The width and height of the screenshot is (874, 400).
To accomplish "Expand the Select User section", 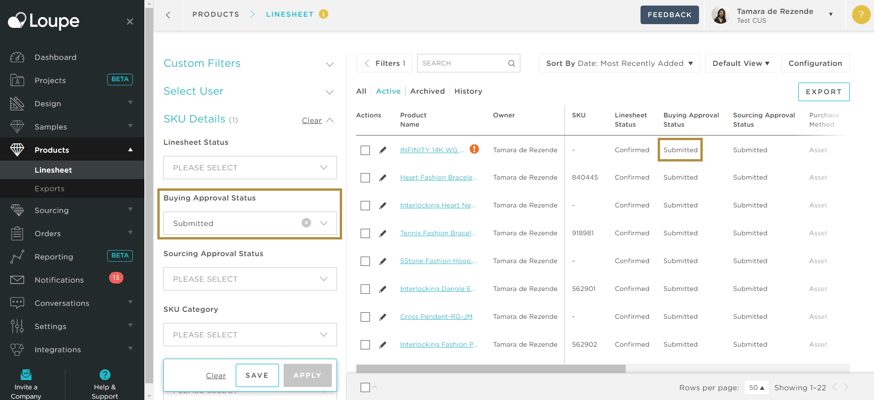I will (329, 92).
